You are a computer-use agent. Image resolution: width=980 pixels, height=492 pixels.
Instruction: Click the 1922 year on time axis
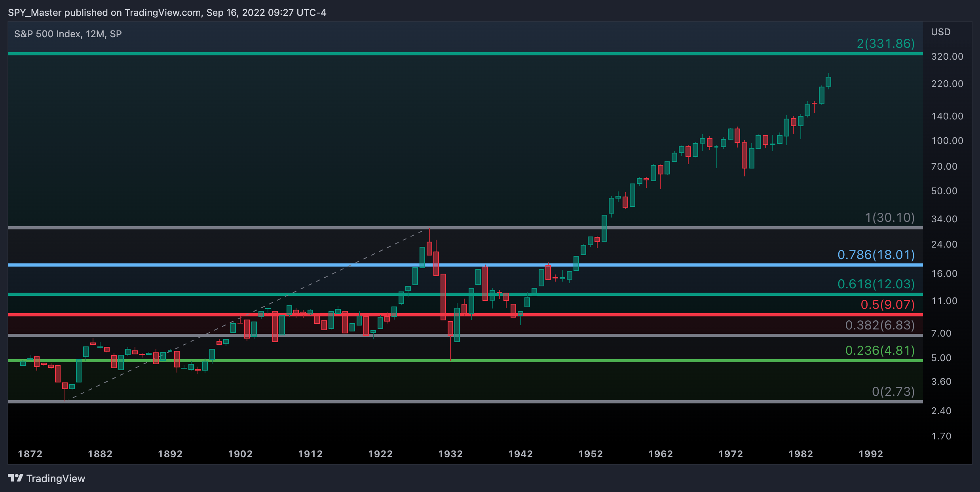[x=380, y=454]
